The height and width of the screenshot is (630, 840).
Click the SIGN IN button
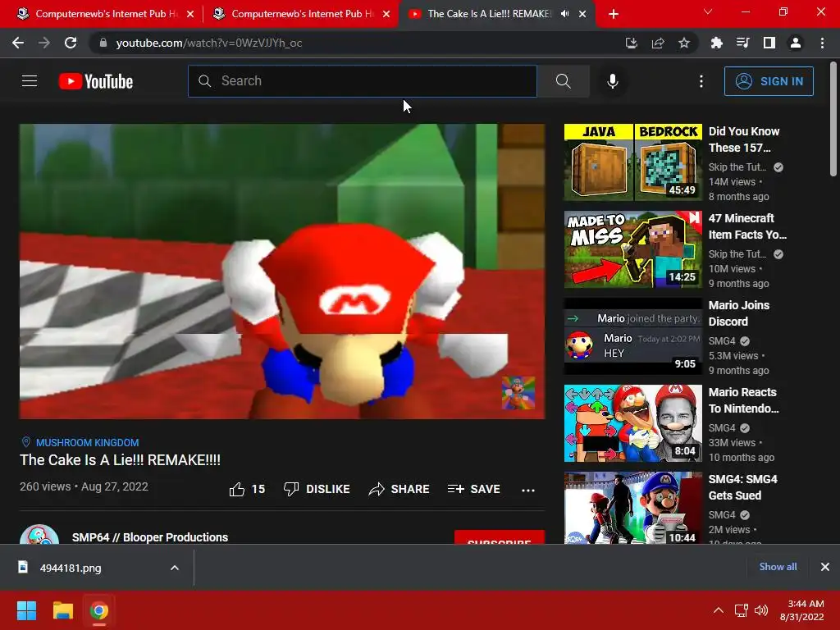point(769,81)
